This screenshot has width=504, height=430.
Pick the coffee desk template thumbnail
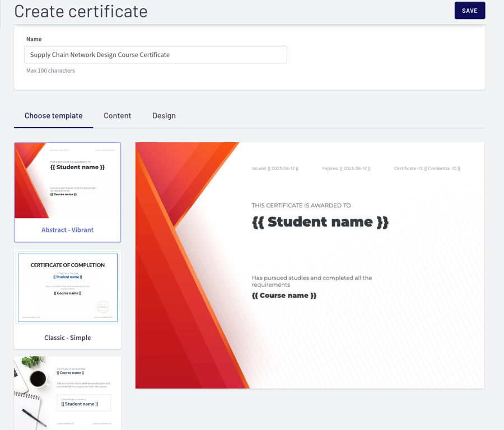click(67, 393)
